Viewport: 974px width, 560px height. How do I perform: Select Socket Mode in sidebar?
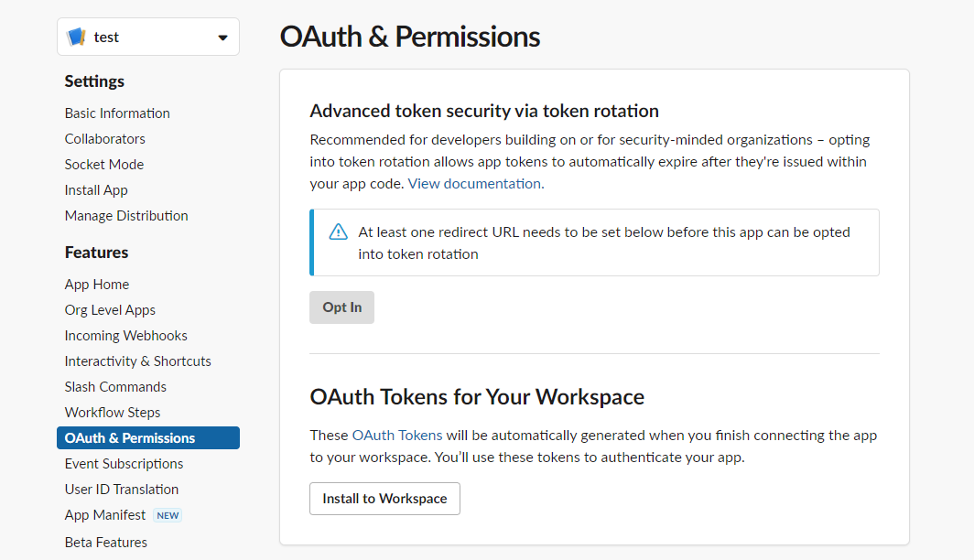103,165
